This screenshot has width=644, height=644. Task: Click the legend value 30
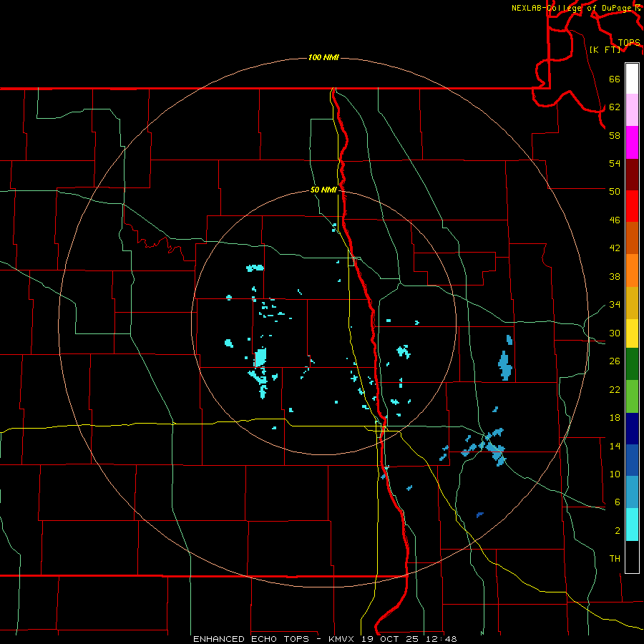point(615,333)
